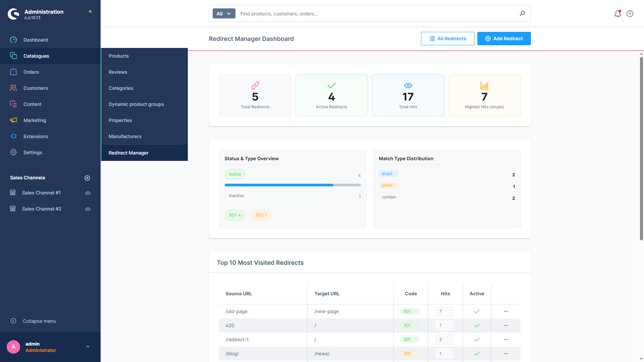
Task: Open notifications bell icon
Action: coord(618,14)
